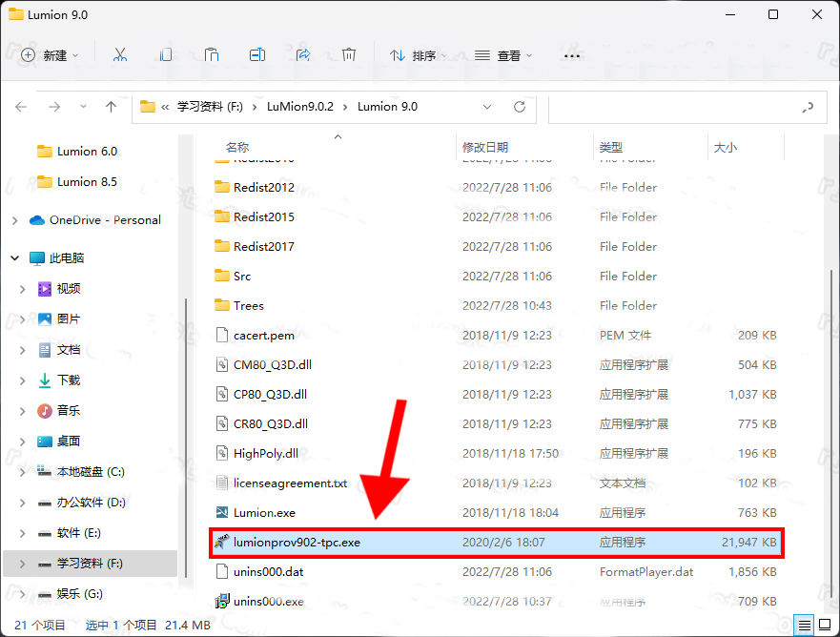Viewport: 840px width, 637px height.
Task: Click the Rename icon in toolbar
Action: pos(257,54)
